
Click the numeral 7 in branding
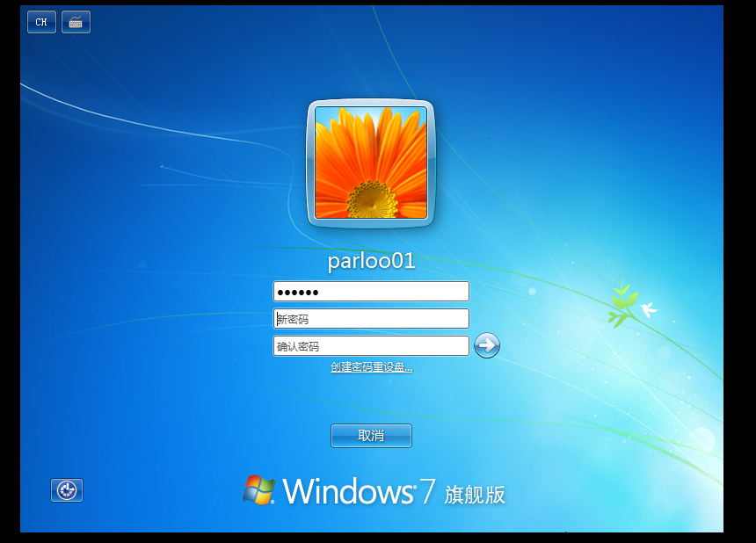pyautogui.click(x=428, y=491)
